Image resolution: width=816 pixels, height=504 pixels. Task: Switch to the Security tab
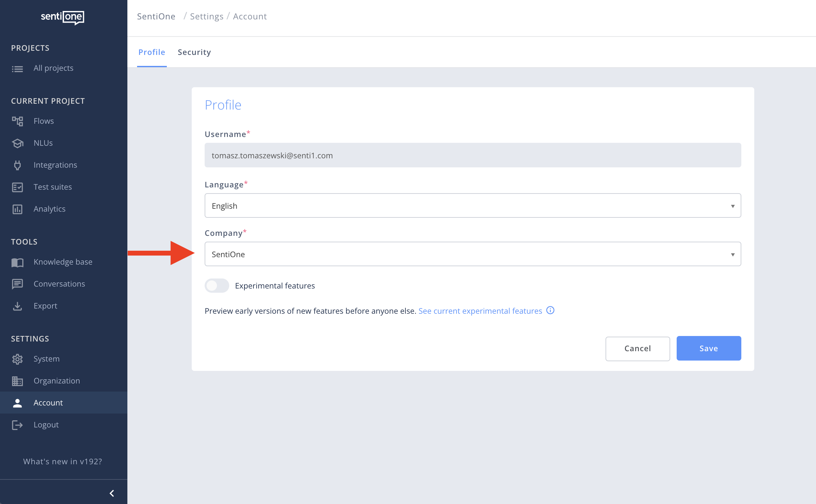(x=194, y=52)
